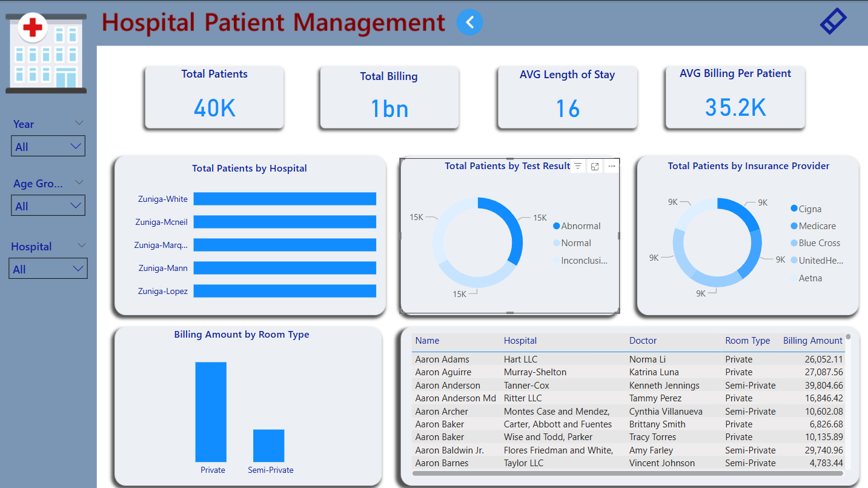Click Focus mode icon on Test Result chart
The width and height of the screenshot is (868, 488).
coord(595,166)
